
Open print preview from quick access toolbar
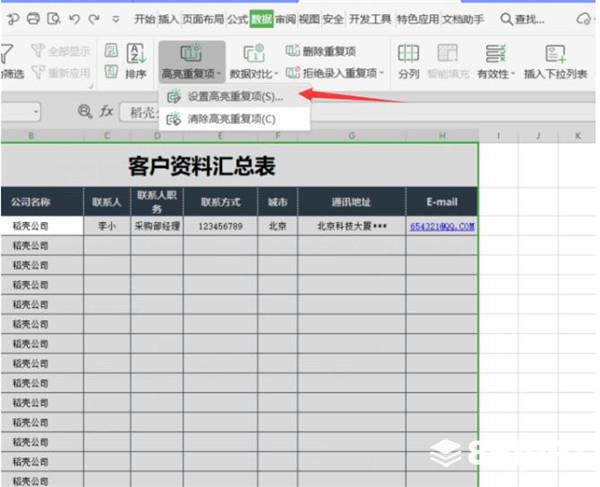pos(53,18)
